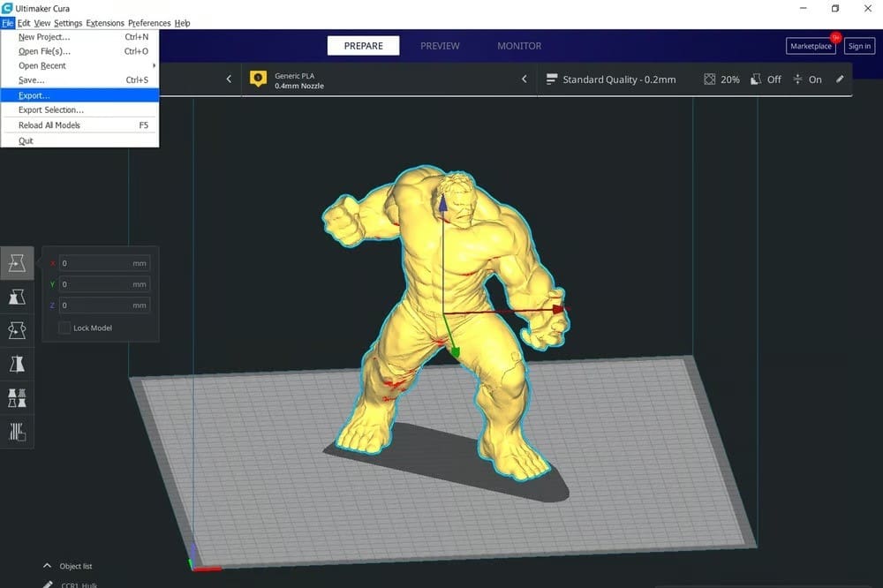The height and width of the screenshot is (588, 883).
Task: Click the Marketplace red notification badge
Action: (835, 37)
